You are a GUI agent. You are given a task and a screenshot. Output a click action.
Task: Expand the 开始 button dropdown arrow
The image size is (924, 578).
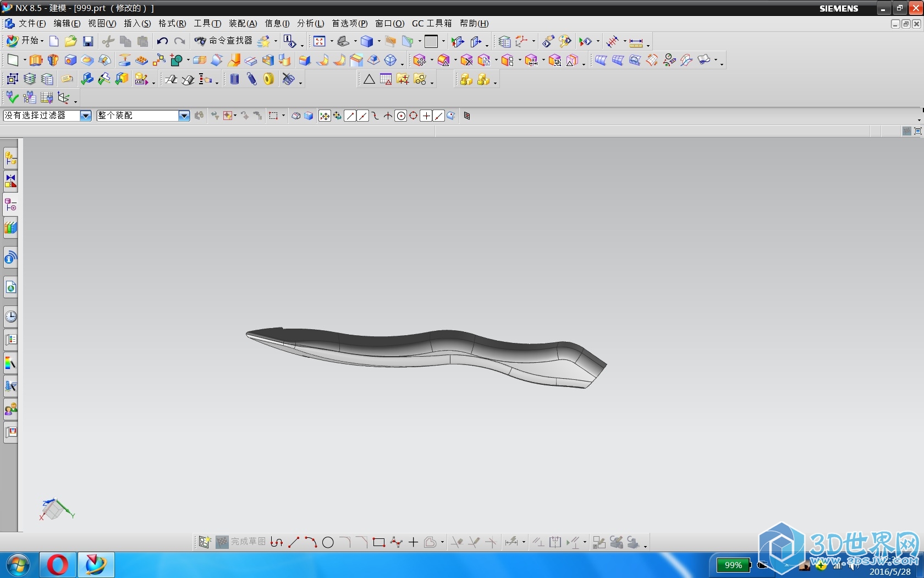42,41
